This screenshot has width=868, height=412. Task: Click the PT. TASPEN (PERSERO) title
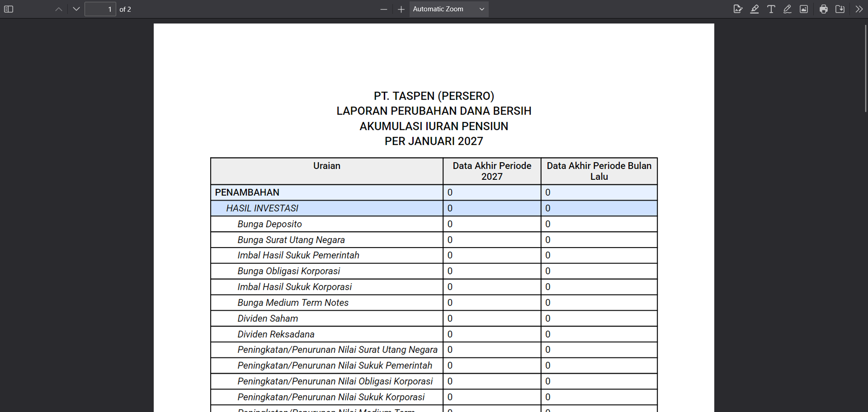[434, 96]
